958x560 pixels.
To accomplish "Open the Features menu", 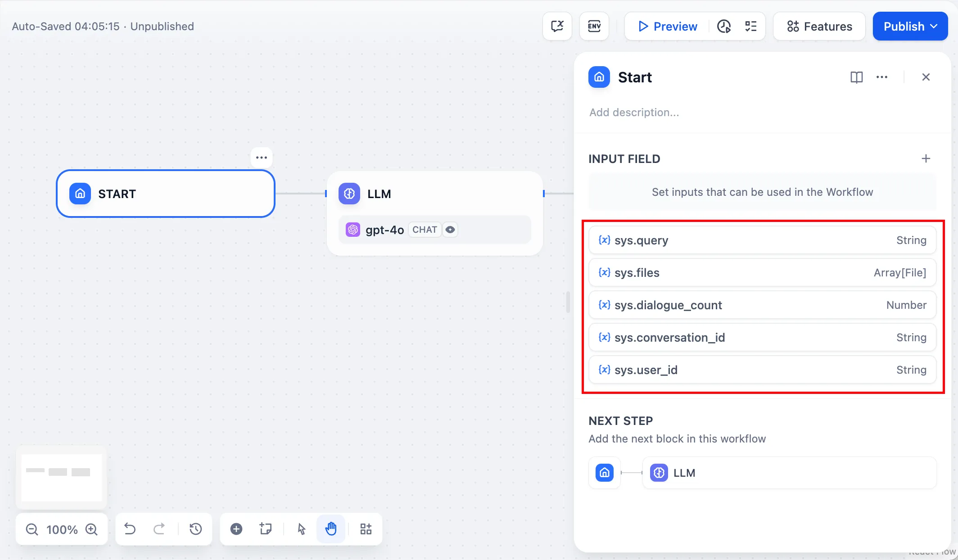I will 819,26.
